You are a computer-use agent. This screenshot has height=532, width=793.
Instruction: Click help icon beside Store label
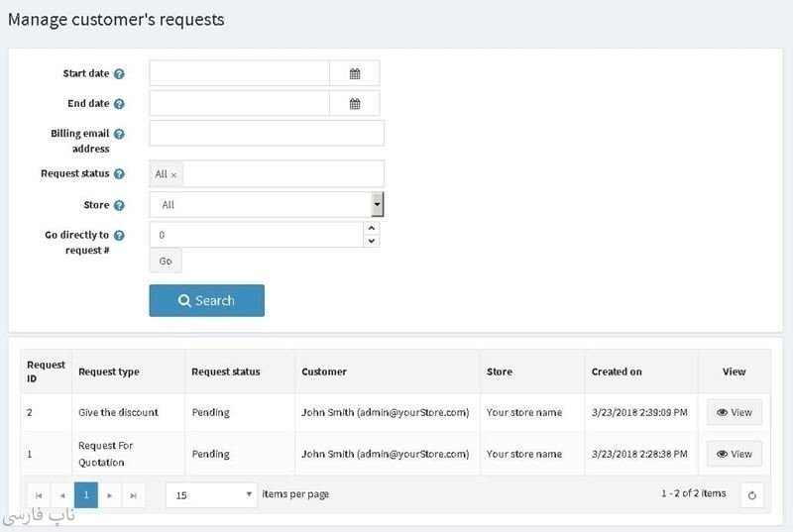coord(119,206)
